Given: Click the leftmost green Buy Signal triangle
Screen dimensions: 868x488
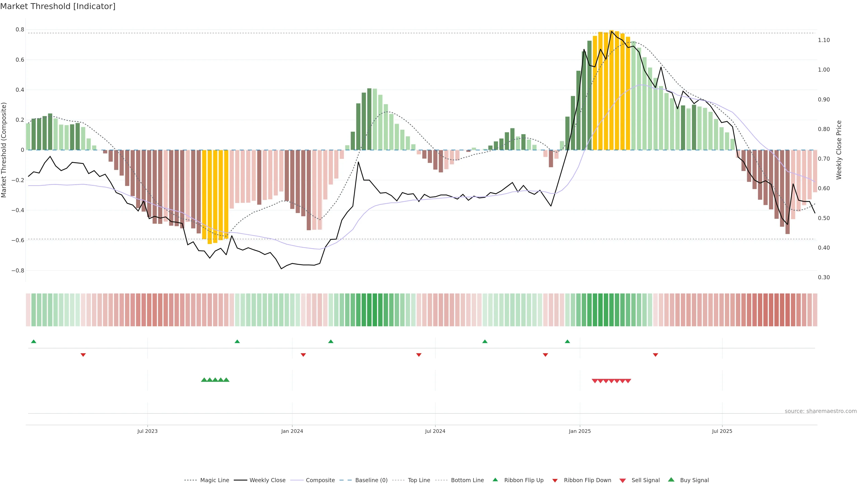Looking at the screenshot, I should coord(204,380).
